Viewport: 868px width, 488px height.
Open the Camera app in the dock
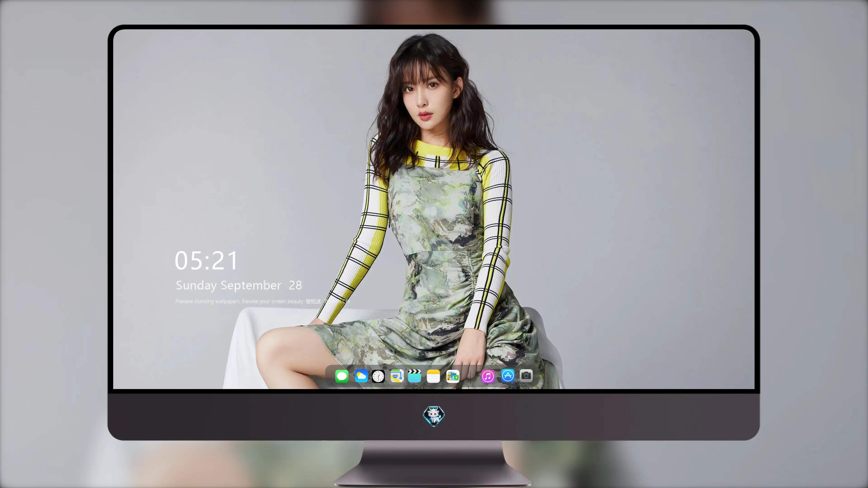click(x=526, y=375)
